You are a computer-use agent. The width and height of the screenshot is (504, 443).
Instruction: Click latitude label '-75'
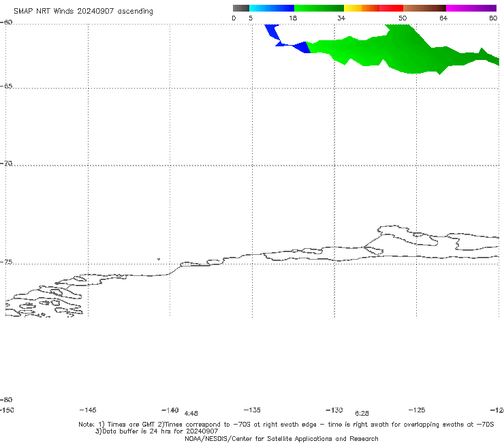pos(6,262)
